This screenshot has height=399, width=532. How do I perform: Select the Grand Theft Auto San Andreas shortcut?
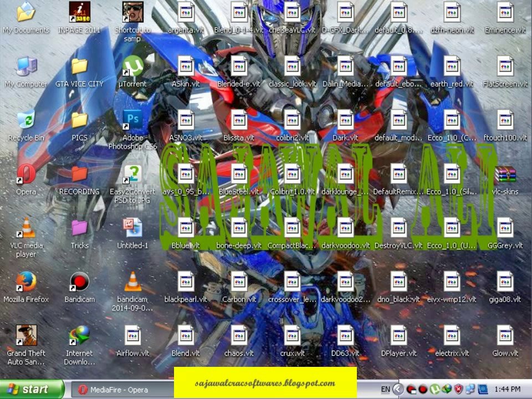(26, 335)
